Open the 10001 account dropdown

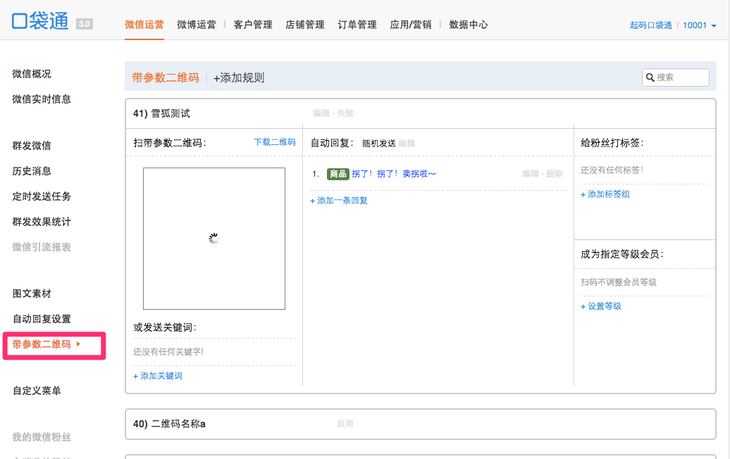[699, 25]
